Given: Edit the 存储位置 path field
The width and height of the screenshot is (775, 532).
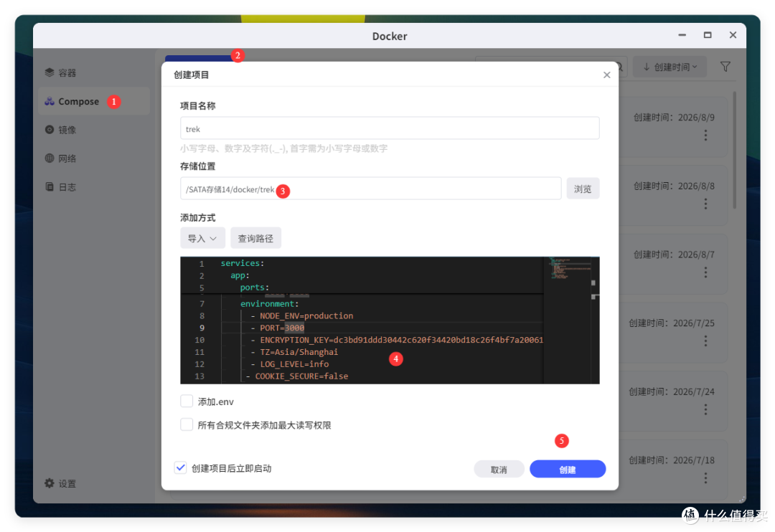Looking at the screenshot, I should coord(371,189).
